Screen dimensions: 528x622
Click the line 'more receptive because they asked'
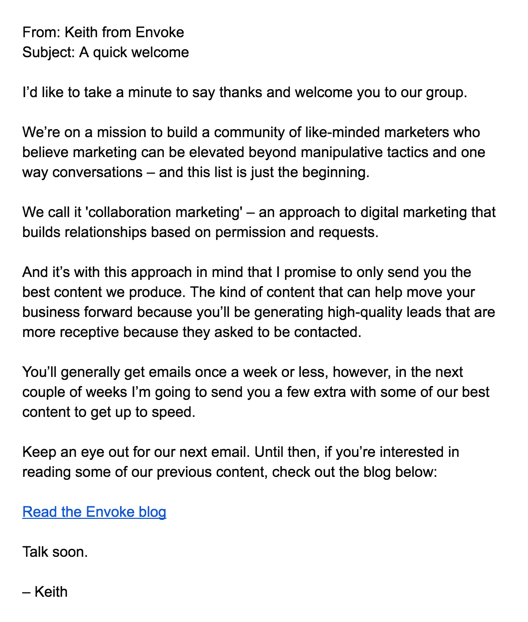[x=192, y=332]
